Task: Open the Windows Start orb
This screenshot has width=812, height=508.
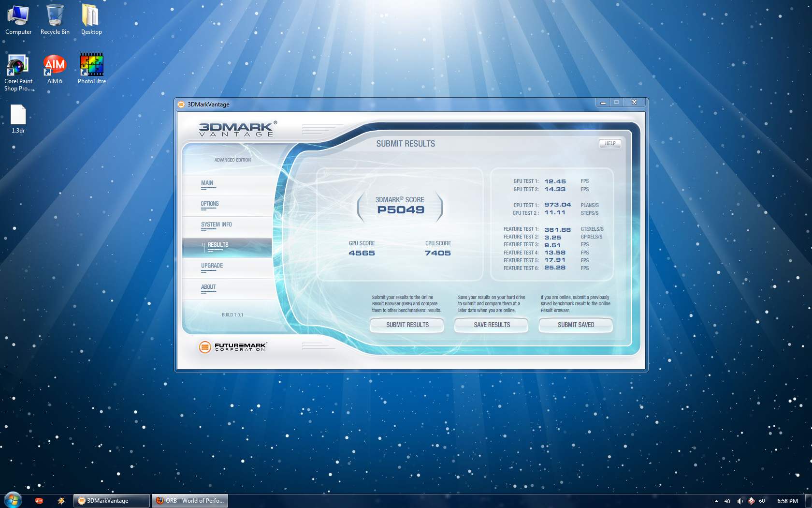Action: click(x=12, y=500)
